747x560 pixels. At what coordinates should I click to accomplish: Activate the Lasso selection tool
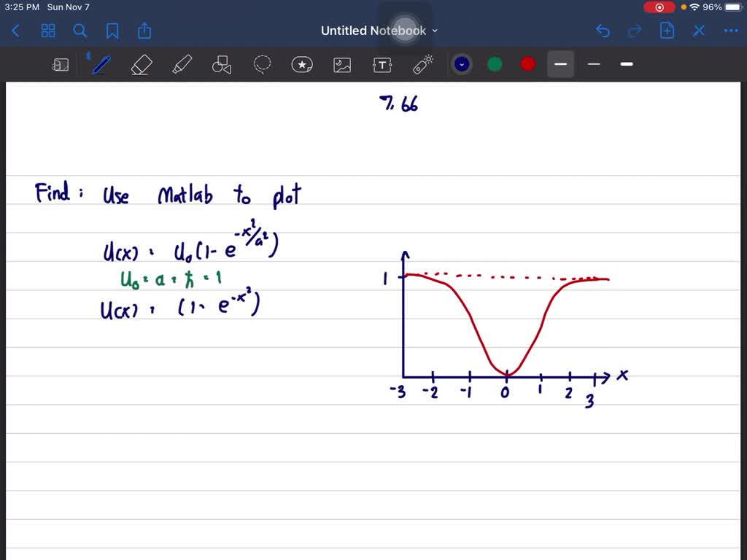tap(262, 64)
